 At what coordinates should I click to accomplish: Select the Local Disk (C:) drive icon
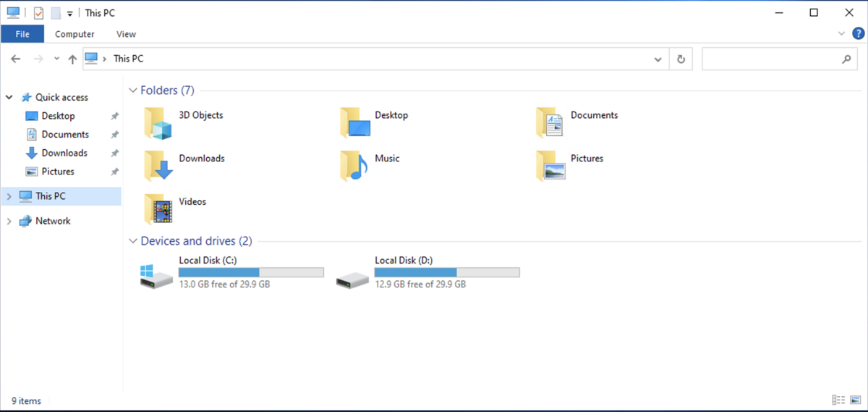pos(157,276)
